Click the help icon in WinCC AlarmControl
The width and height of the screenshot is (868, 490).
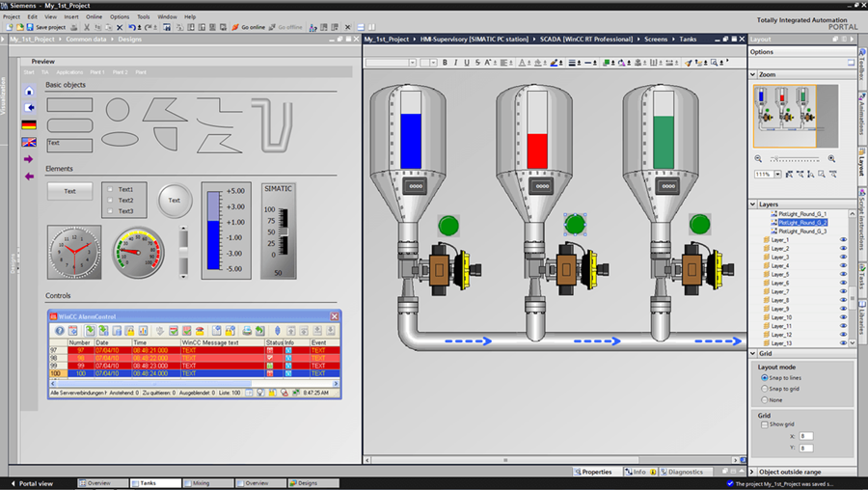(59, 331)
